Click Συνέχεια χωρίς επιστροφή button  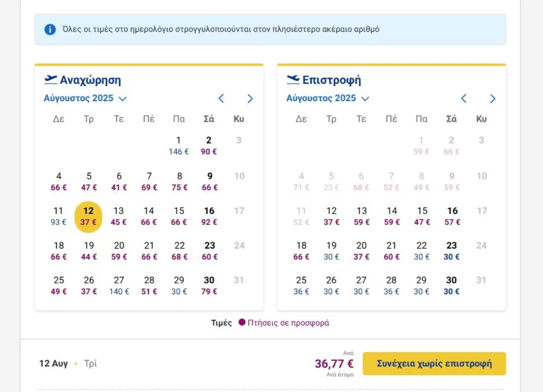pyautogui.click(x=434, y=363)
